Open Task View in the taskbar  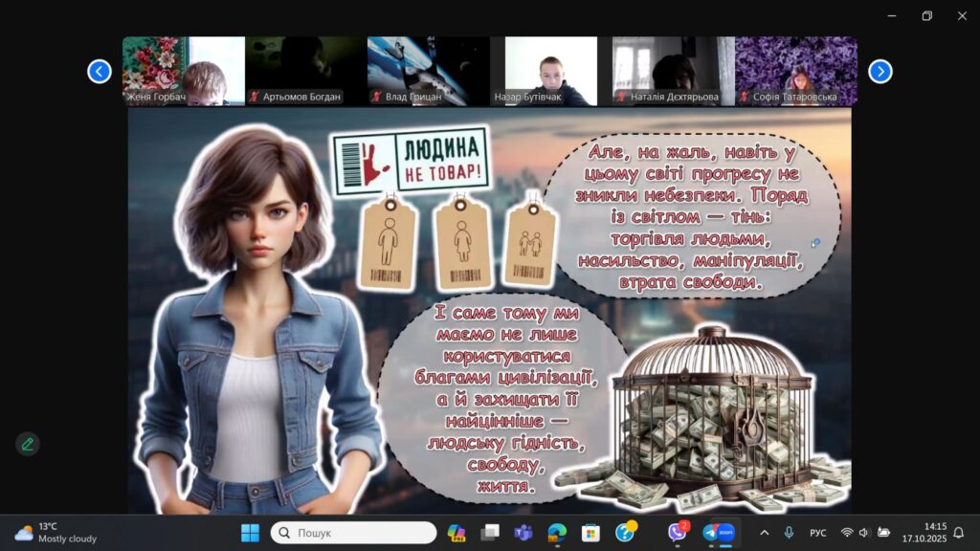490,533
